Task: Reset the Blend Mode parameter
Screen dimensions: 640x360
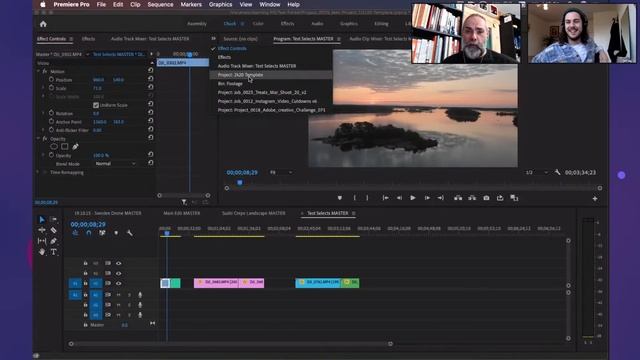Action: pyautogui.click(x=151, y=163)
